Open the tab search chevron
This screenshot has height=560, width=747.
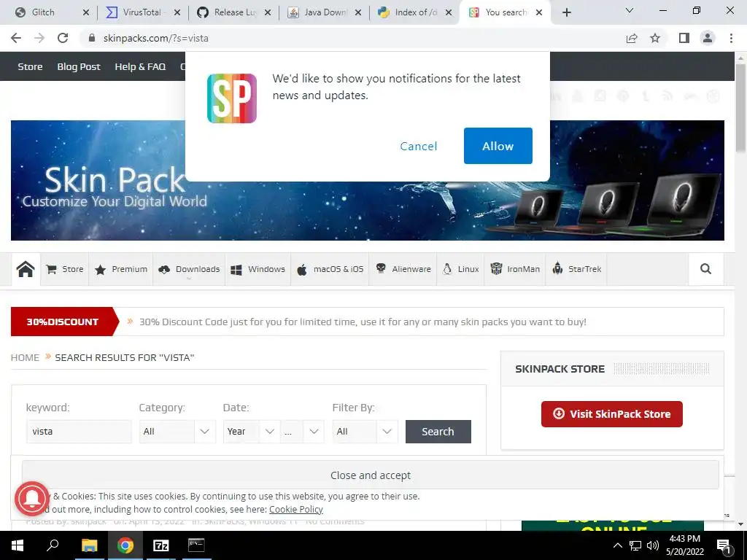click(x=630, y=10)
